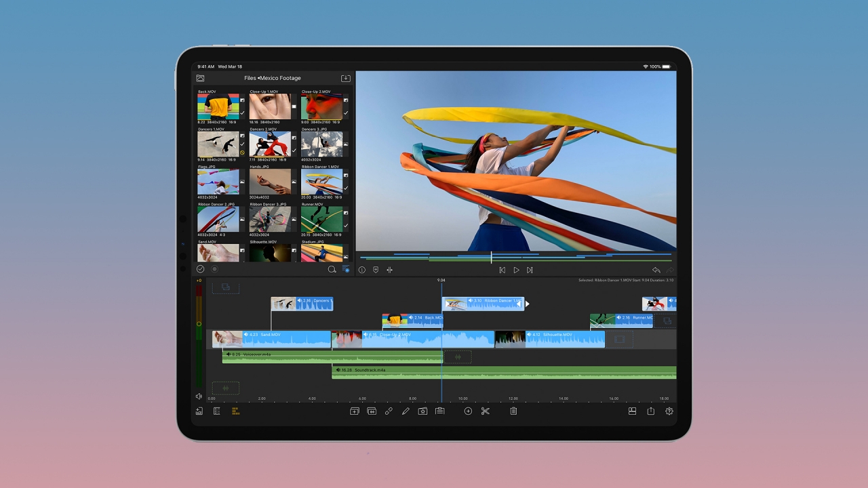The image size is (868, 488).
Task: Open settings gear in bottom toolbar
Action: pos(669,411)
